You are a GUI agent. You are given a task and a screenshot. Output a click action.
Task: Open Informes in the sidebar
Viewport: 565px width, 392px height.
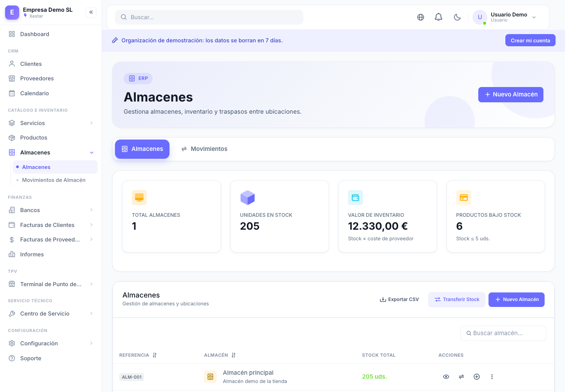[x=51, y=254]
